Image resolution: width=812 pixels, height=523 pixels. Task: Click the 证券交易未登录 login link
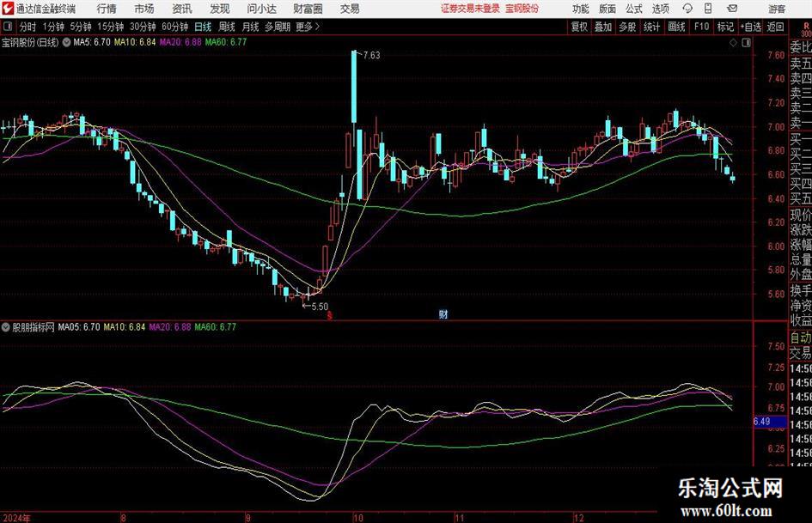[x=470, y=9]
